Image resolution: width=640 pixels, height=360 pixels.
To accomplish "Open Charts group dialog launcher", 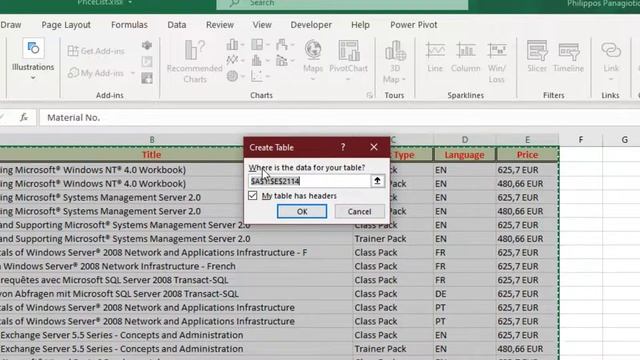I will (369, 96).
